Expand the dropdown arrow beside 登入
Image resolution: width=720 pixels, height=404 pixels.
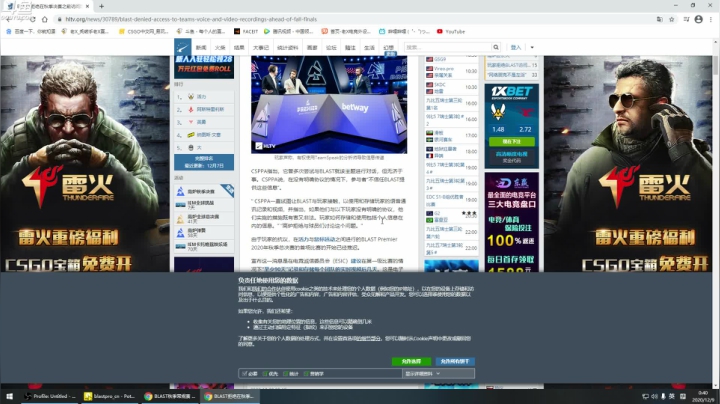pyautogui.click(x=532, y=47)
